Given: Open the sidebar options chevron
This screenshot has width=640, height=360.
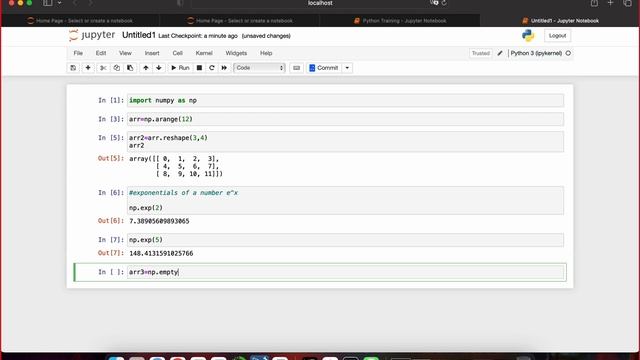Looking at the screenshot, I should [60, 3].
